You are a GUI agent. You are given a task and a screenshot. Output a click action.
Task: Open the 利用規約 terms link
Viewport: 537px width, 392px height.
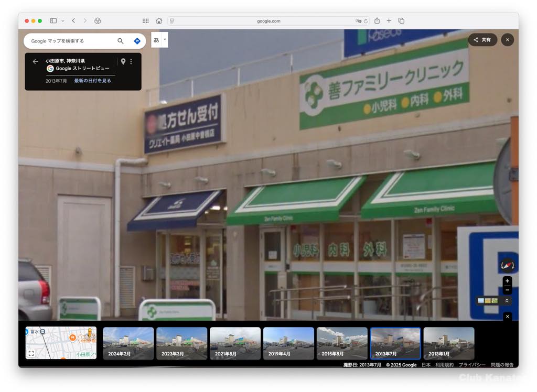click(x=445, y=365)
